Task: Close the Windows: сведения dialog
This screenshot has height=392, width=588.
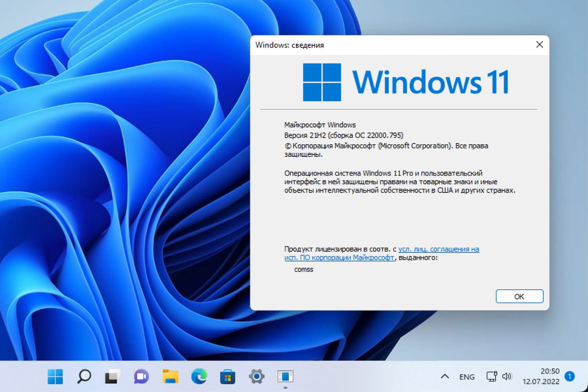Action: [540, 45]
